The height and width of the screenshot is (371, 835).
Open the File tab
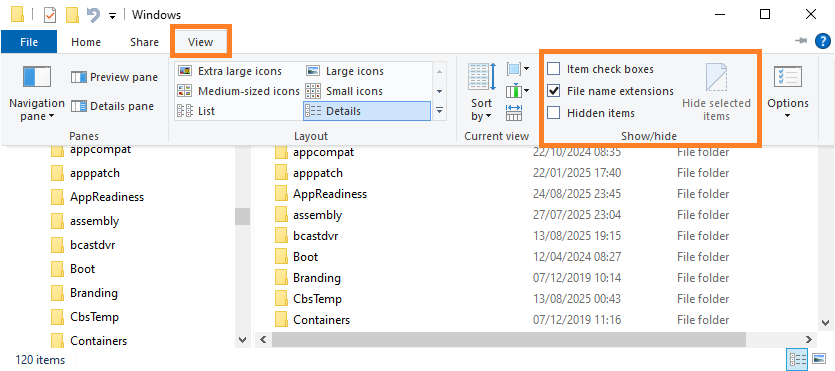pos(29,42)
